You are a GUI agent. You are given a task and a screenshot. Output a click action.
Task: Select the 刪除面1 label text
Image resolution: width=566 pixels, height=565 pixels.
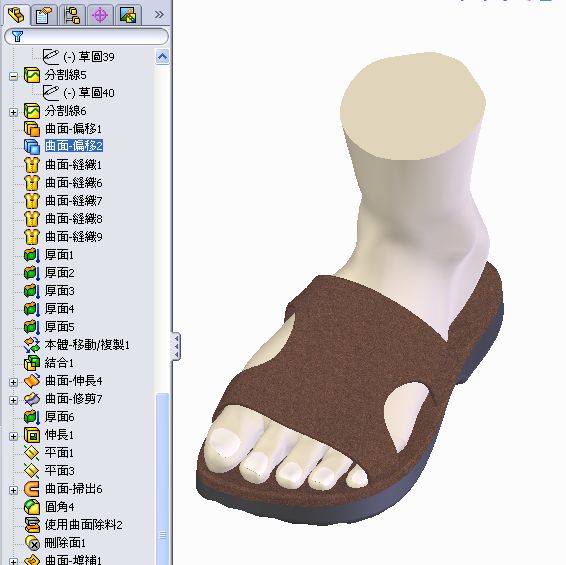coord(65,543)
